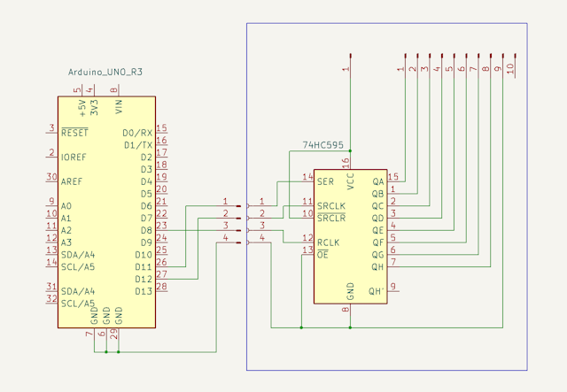Click the D12 pin label

tap(144, 280)
